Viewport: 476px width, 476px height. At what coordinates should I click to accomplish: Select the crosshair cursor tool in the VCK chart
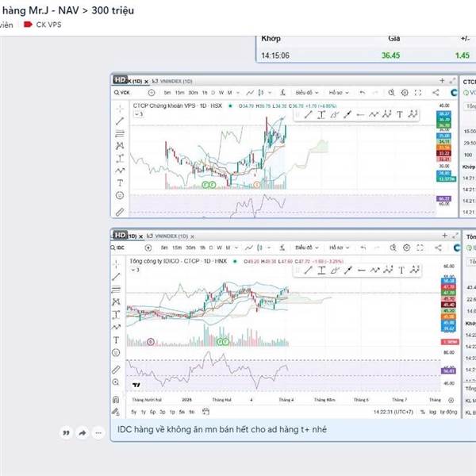[x=120, y=109]
